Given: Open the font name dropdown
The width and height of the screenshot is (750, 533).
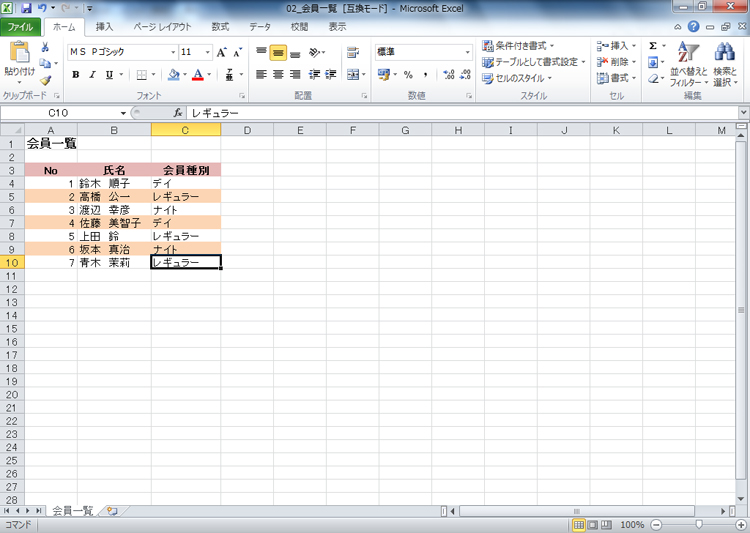Looking at the screenshot, I should [x=173, y=52].
